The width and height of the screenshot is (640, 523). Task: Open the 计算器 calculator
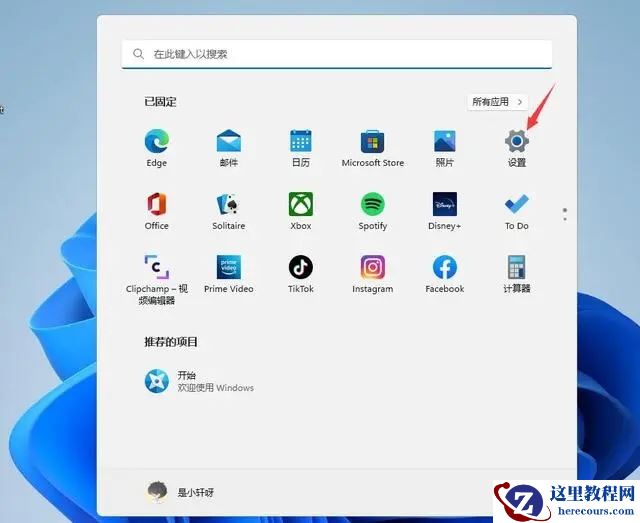[x=517, y=274]
